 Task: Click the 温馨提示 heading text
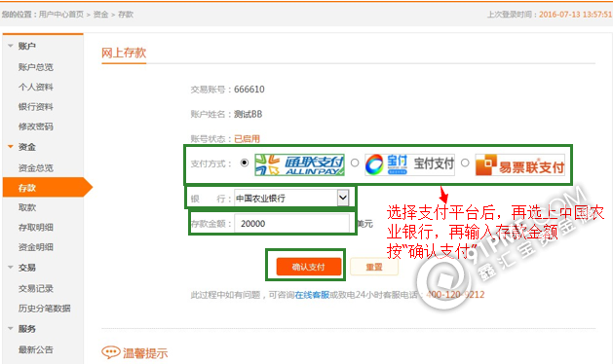tap(145, 353)
